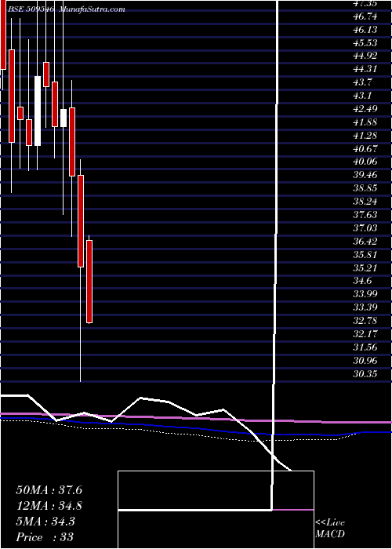Click price axis label 43.7
This screenshot has height=549, width=392.
point(363,82)
